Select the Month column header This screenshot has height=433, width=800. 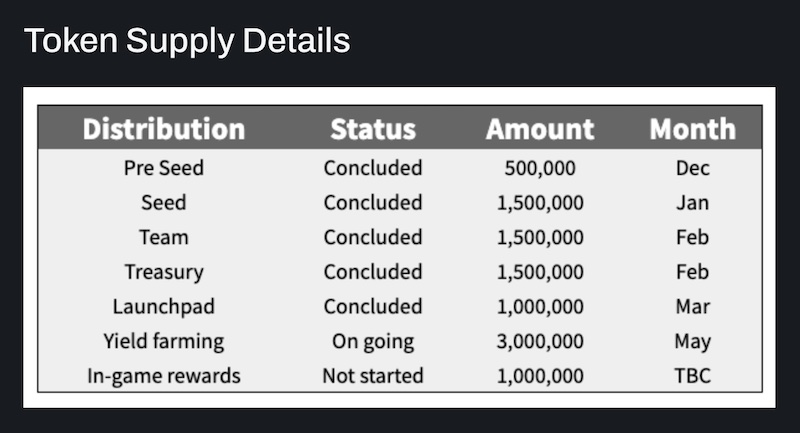click(692, 129)
